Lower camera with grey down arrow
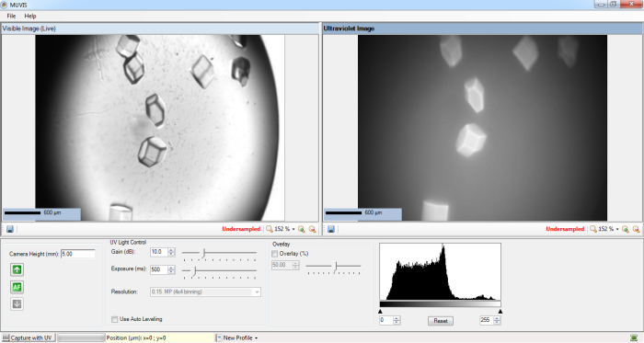Image resolution: width=644 pixels, height=343 pixels. point(17,304)
